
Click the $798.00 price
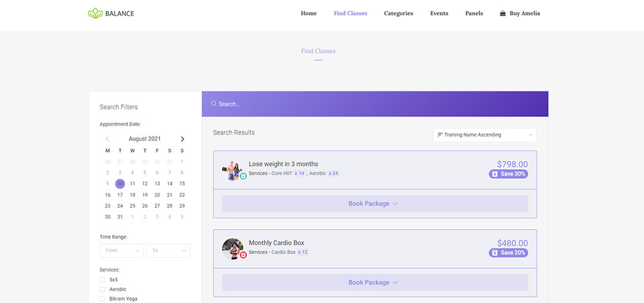(513, 165)
